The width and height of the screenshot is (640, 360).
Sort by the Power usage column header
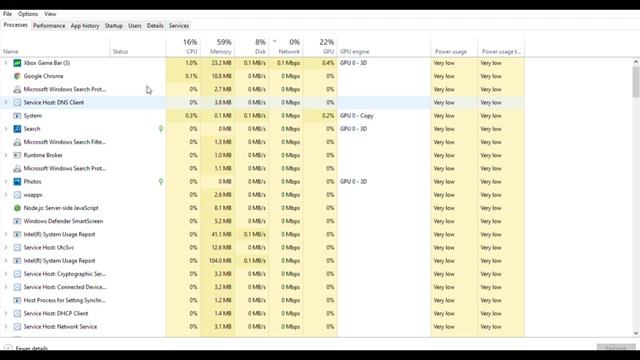point(454,47)
